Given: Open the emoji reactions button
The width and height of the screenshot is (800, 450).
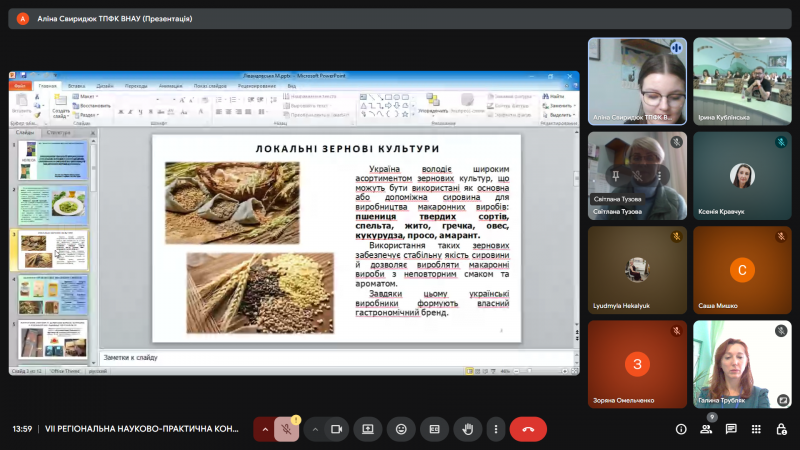Looking at the screenshot, I should tap(401, 429).
